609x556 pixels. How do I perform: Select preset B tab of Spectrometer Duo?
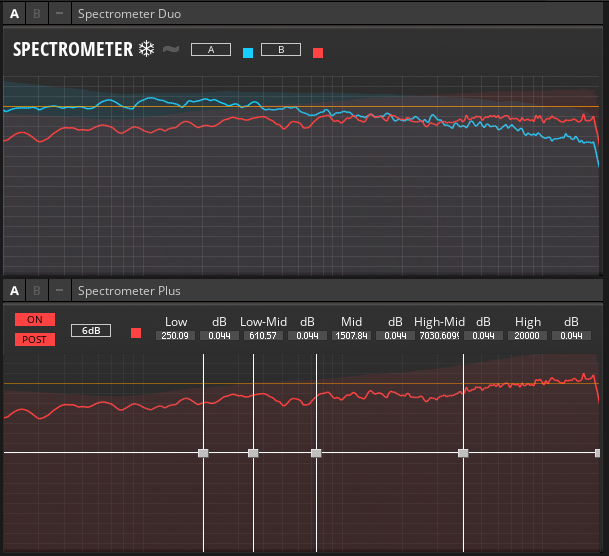[37, 14]
